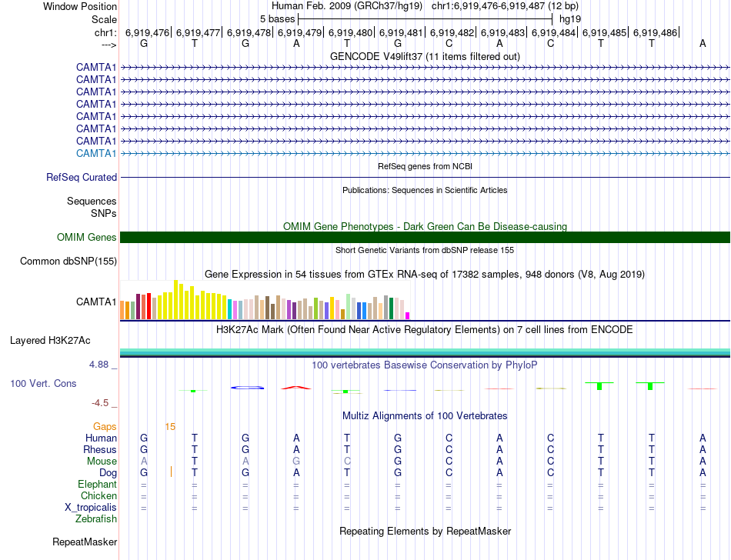Select the Elephant species label
This screenshot has height=560, width=731.
pos(98,485)
